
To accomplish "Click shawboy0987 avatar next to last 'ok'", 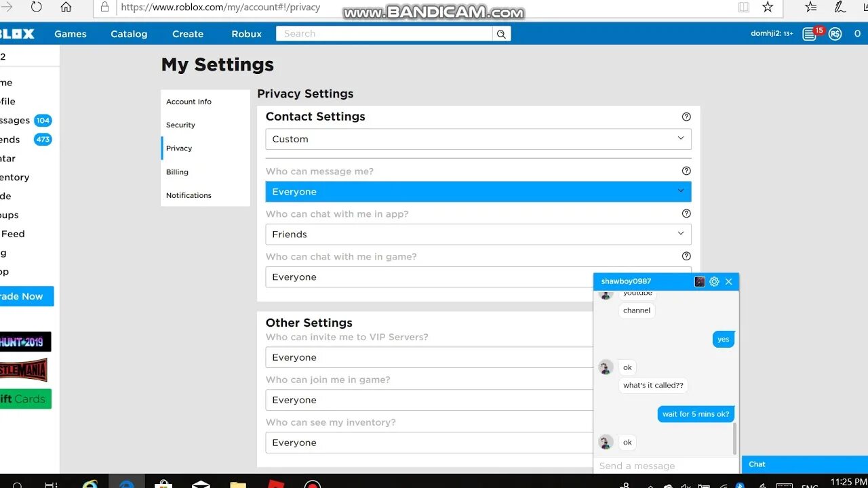I will (x=606, y=442).
